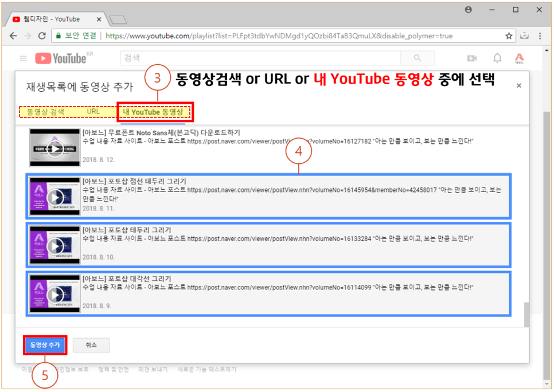This screenshot has width=554, height=392.
Task: Click in the YouTube 검색 field
Action: click(260, 58)
